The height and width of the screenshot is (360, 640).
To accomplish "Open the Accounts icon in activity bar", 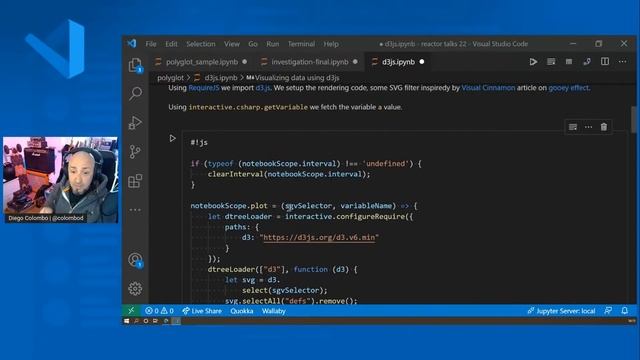I will 135,260.
